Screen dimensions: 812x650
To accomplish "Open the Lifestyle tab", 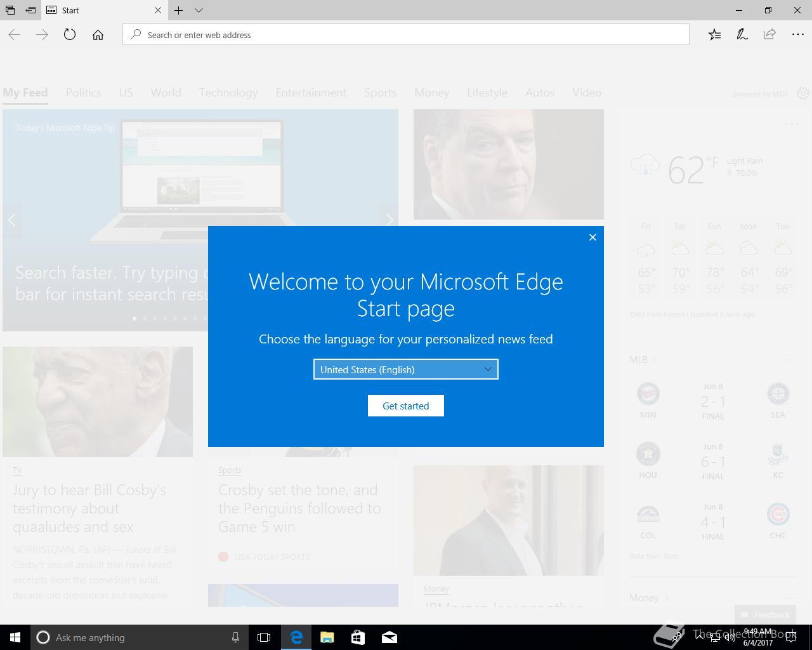I will click(487, 93).
